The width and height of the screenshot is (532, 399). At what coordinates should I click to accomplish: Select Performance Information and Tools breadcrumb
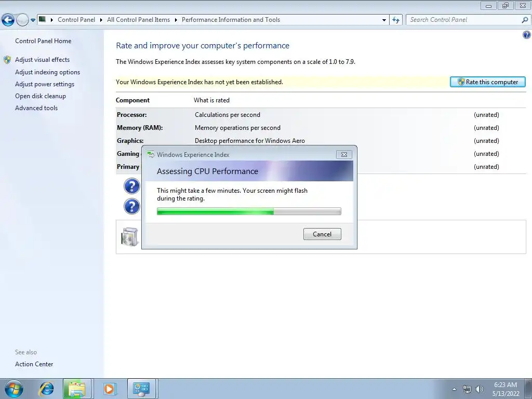tap(231, 20)
